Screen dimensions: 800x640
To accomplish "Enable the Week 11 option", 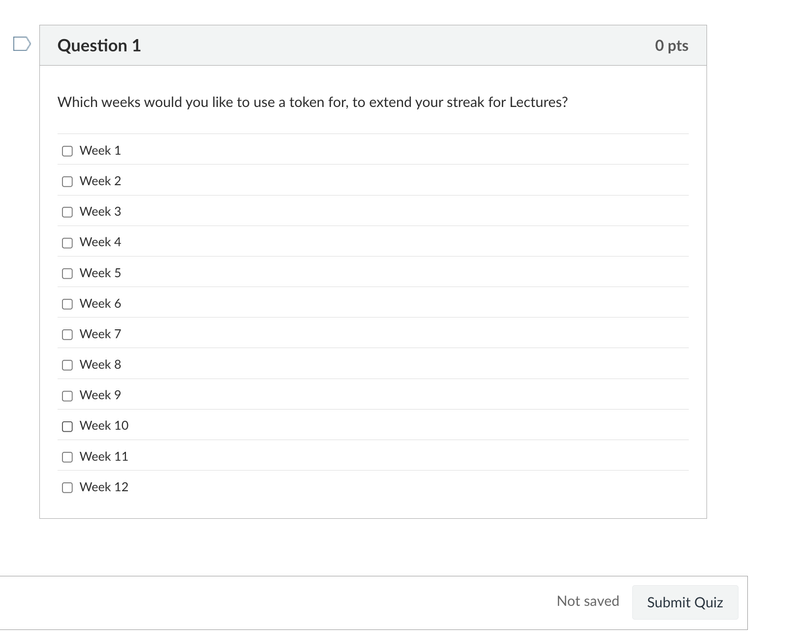I will (67, 457).
